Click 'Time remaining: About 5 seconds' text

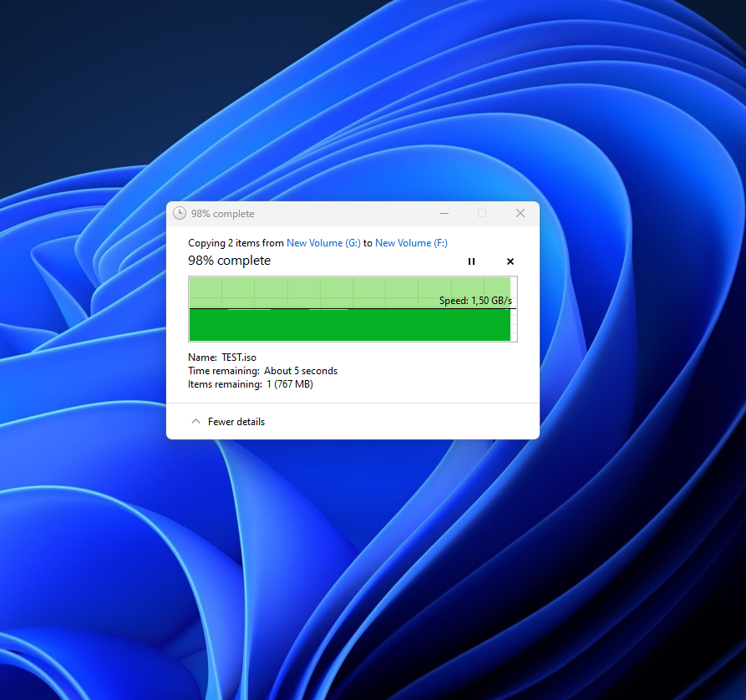tap(262, 371)
